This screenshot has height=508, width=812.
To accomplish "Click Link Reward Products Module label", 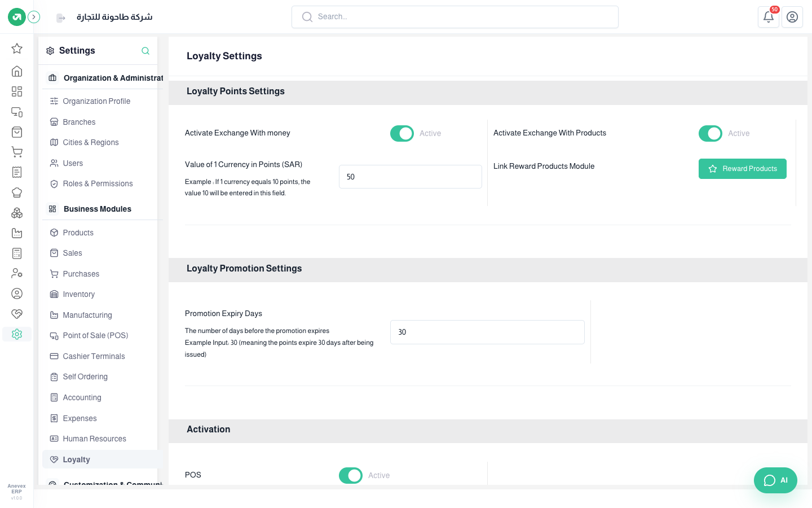I will coord(544,166).
